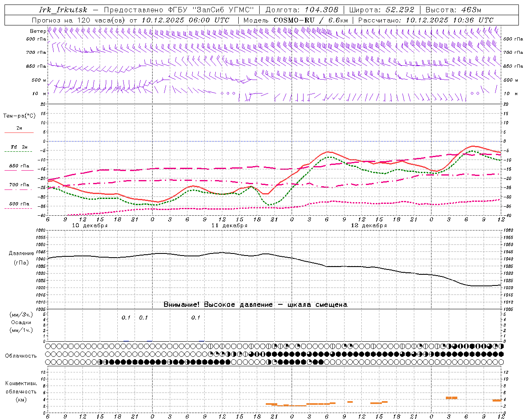Viewport: 525px width, 420px height.
Task: Click the Irk_Irkutsk station title
Action: (x=63, y=10)
